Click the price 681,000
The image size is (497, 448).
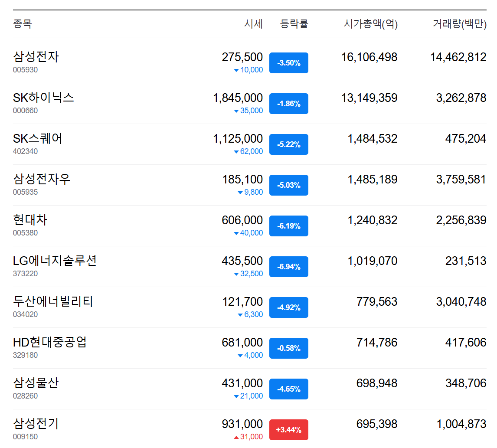(242, 343)
